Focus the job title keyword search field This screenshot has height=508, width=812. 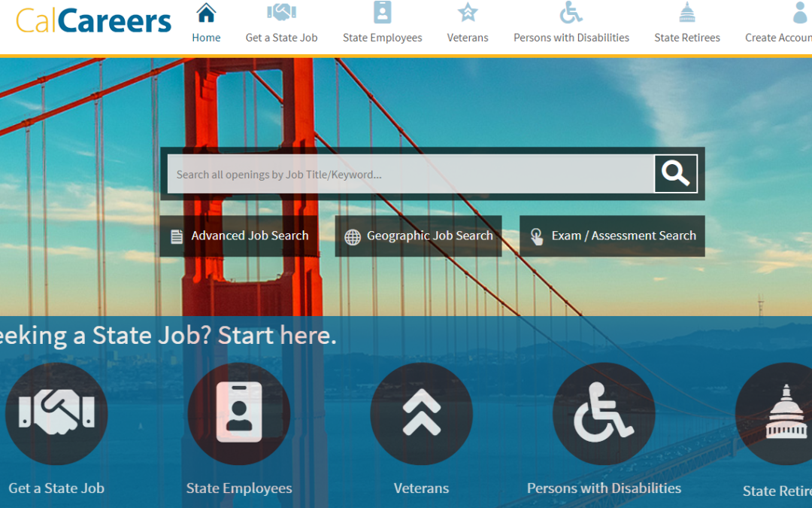tap(411, 174)
